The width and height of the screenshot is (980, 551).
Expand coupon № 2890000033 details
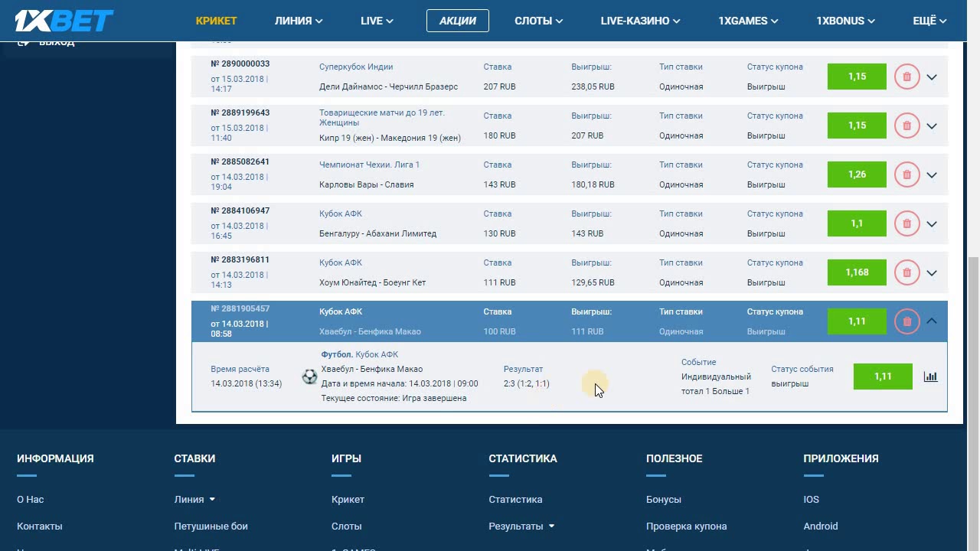click(x=932, y=77)
